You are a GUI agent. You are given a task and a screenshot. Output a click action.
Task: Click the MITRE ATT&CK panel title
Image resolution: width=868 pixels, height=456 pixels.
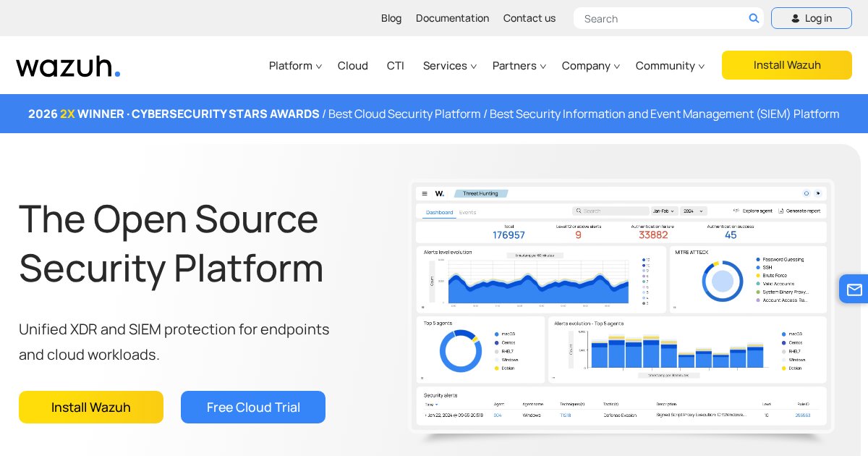coord(692,252)
